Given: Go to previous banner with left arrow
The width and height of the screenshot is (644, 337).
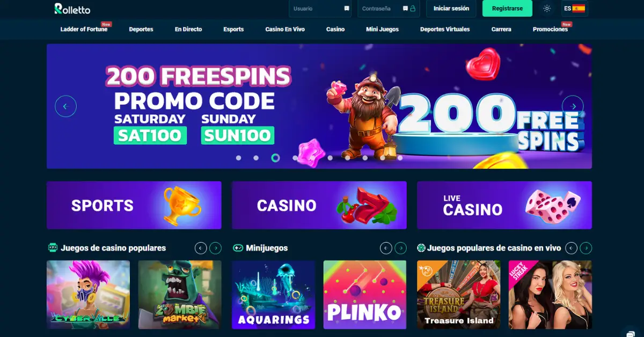Looking at the screenshot, I should [65, 106].
